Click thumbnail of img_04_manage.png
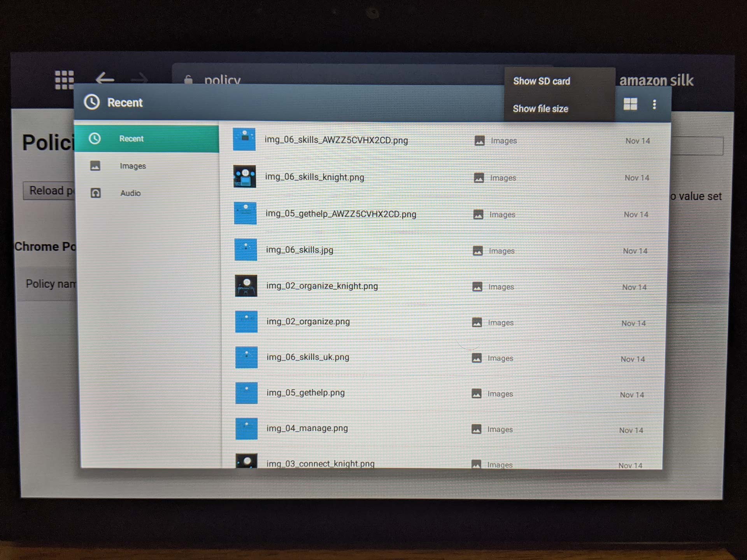This screenshot has width=747, height=560. 246,429
